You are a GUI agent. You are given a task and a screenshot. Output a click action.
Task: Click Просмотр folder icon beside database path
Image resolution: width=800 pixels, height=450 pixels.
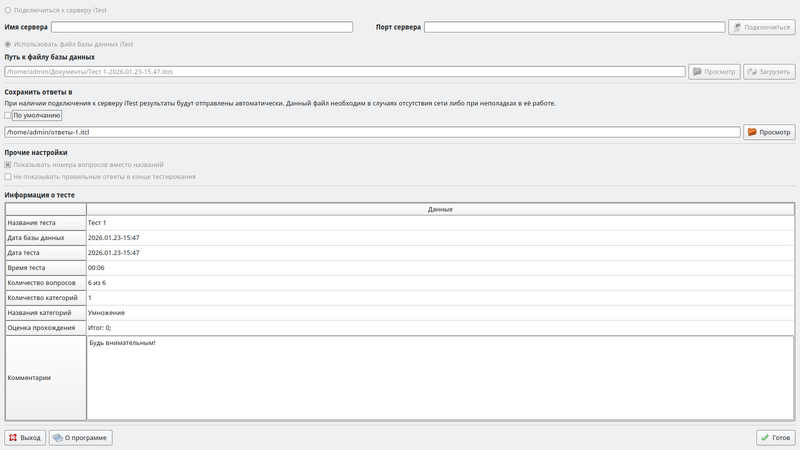coord(697,72)
